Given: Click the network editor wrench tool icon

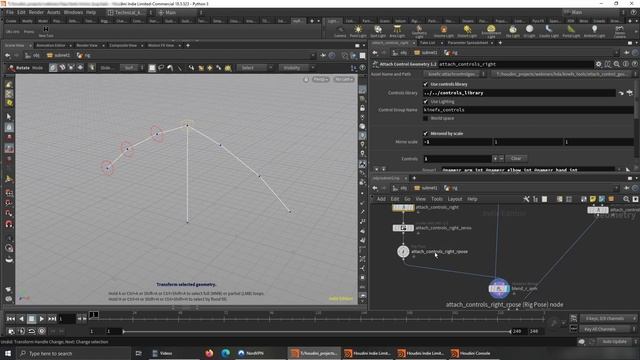Looking at the screenshot, I should tap(526, 199).
